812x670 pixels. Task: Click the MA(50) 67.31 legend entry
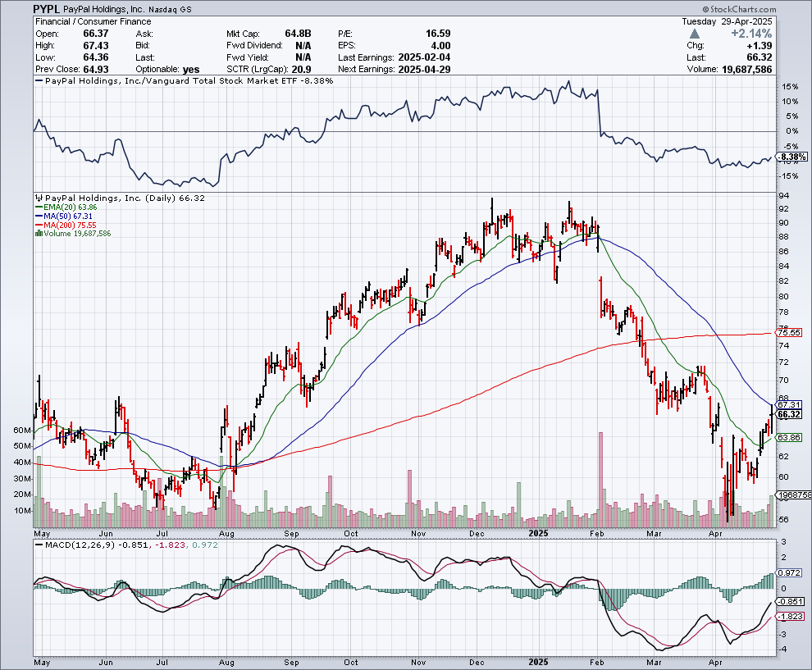(x=64, y=216)
